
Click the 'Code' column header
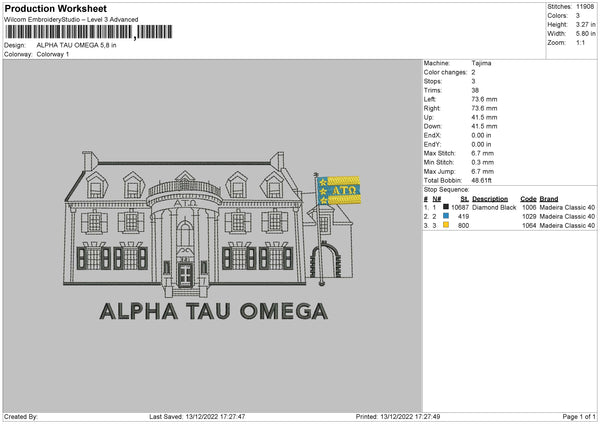(x=528, y=199)
